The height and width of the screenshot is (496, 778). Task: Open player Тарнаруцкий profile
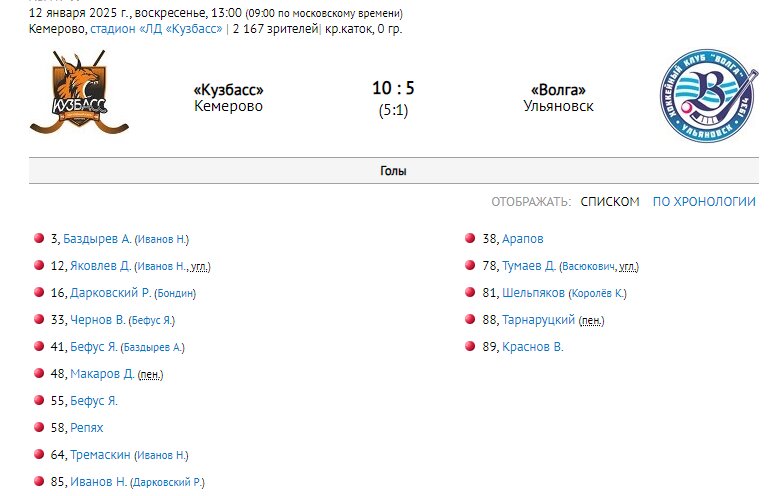(538, 320)
